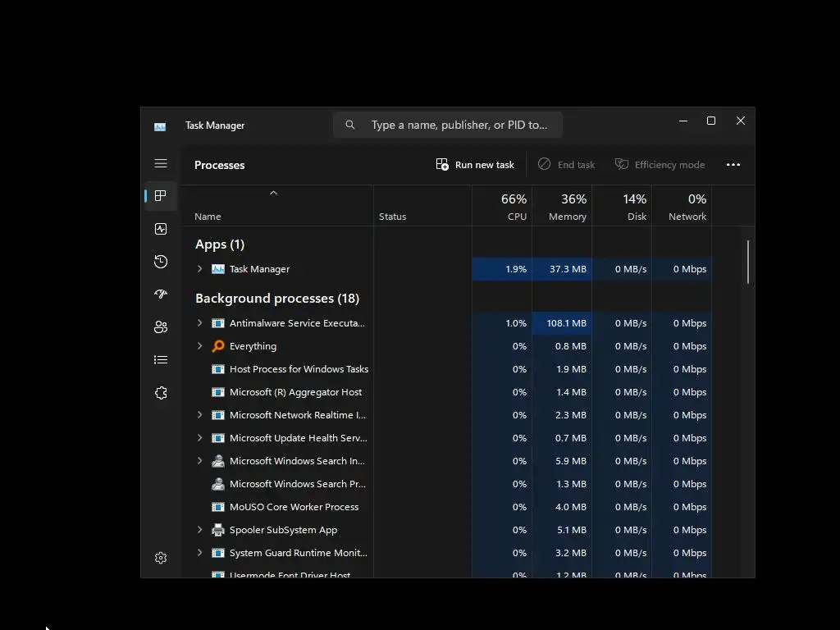Sort by Memory 36% column header
The height and width of the screenshot is (630, 840).
point(562,206)
